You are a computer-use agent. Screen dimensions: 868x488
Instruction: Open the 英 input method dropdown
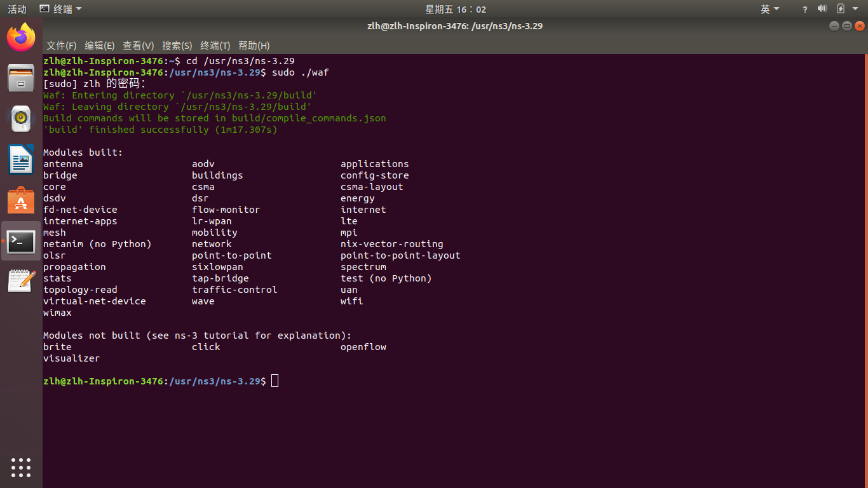click(770, 9)
